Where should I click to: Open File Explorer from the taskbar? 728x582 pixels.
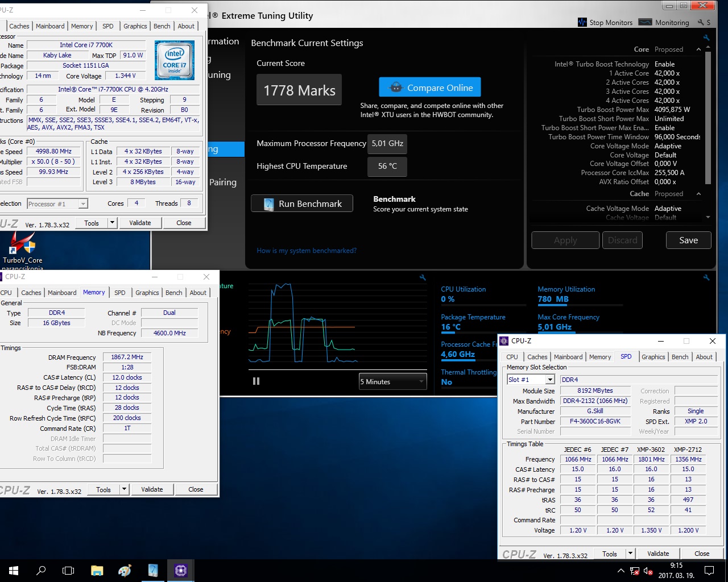tap(97, 570)
